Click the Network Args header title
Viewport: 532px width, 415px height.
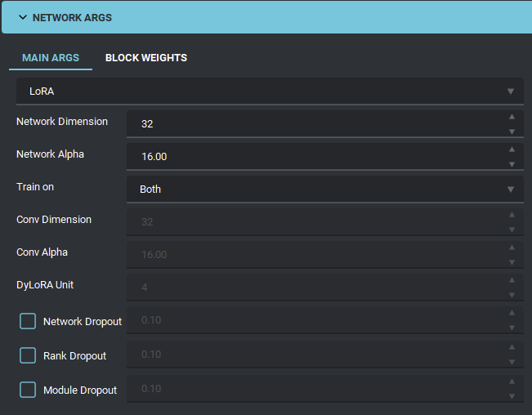72,18
